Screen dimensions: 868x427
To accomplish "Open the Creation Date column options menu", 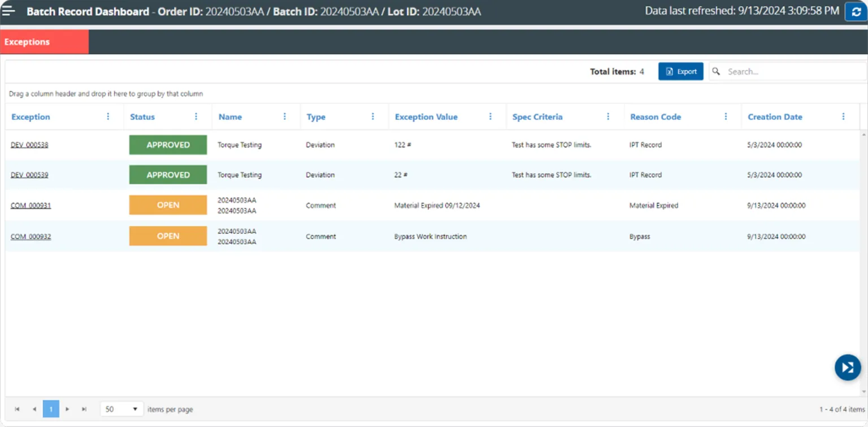I will tap(843, 117).
